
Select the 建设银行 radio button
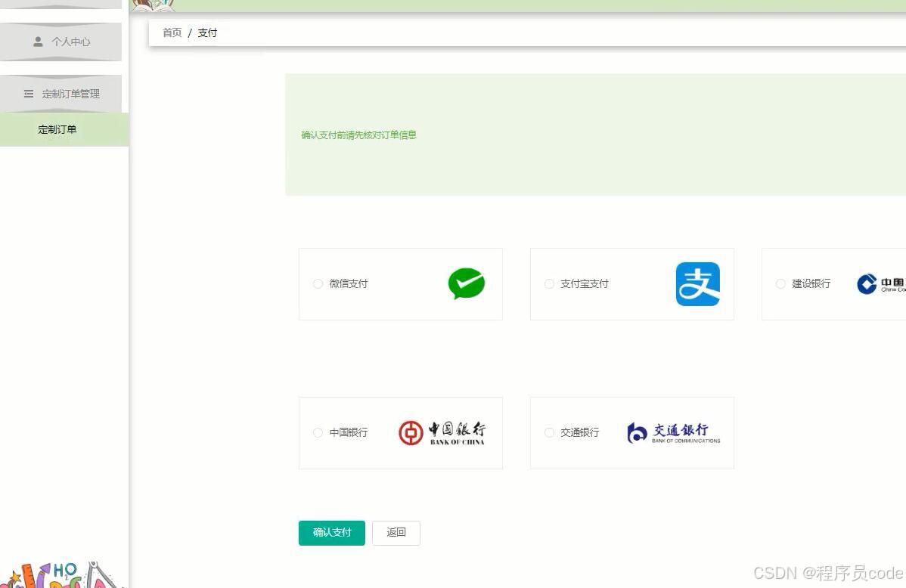(780, 283)
